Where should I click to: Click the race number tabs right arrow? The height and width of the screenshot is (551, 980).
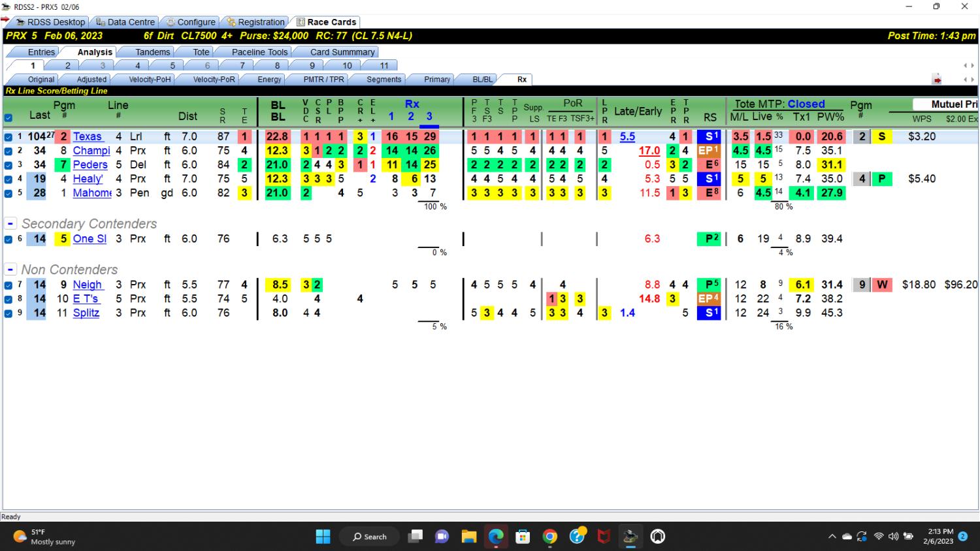[972, 65]
